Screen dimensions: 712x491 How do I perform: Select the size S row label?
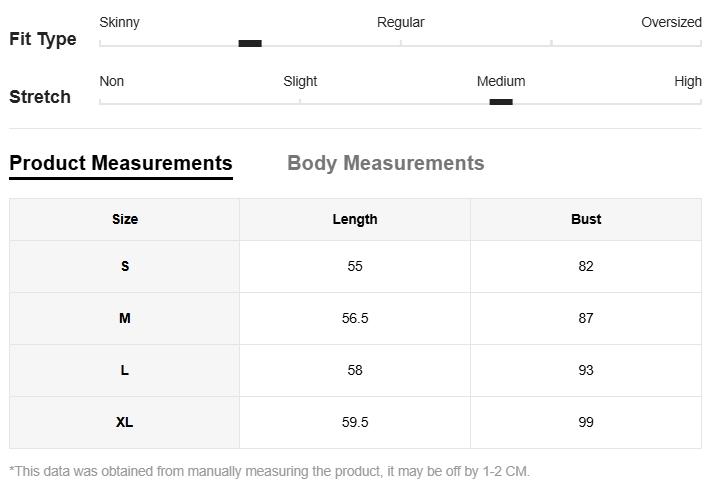click(125, 266)
